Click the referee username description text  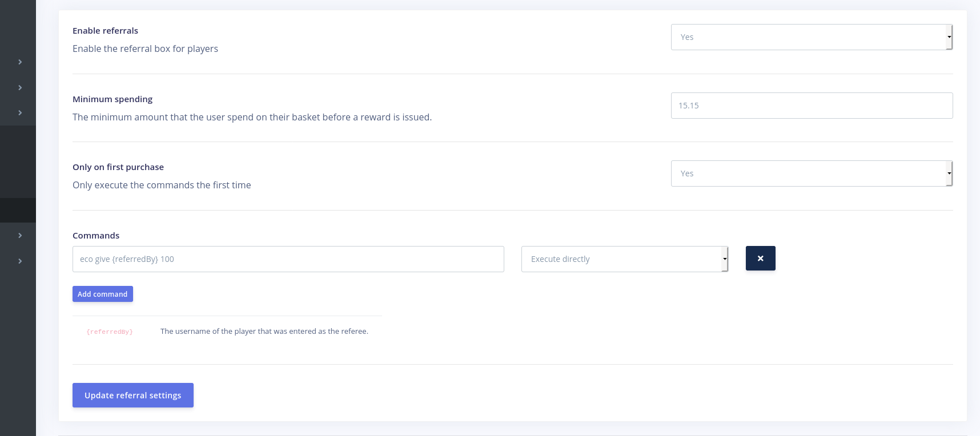click(264, 332)
